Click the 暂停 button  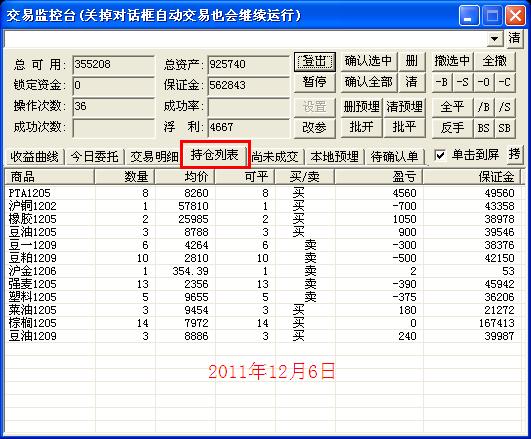315,82
